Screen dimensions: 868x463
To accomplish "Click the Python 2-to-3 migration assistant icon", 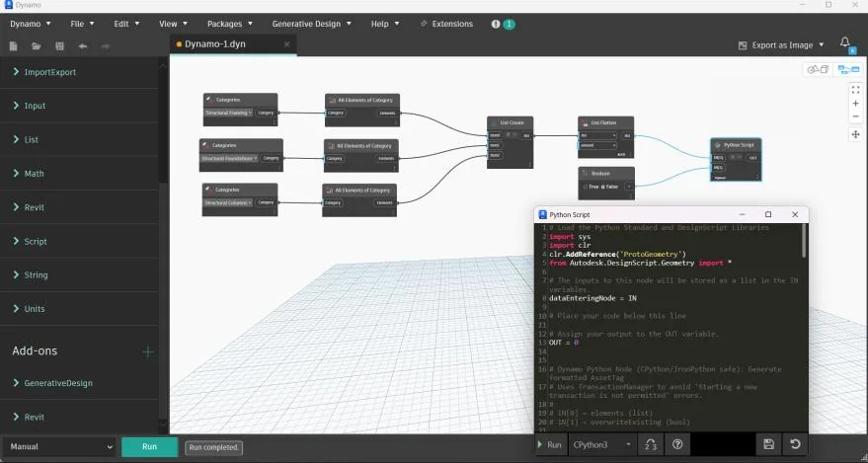I will coord(651,445).
